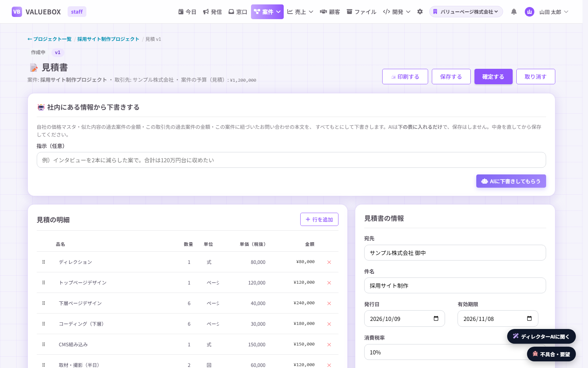Click the 確定する button
588x368 pixels.
click(x=494, y=77)
